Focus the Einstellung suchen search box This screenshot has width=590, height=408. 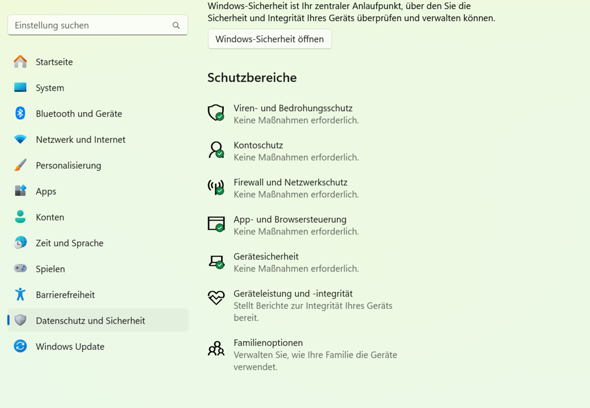(97, 25)
